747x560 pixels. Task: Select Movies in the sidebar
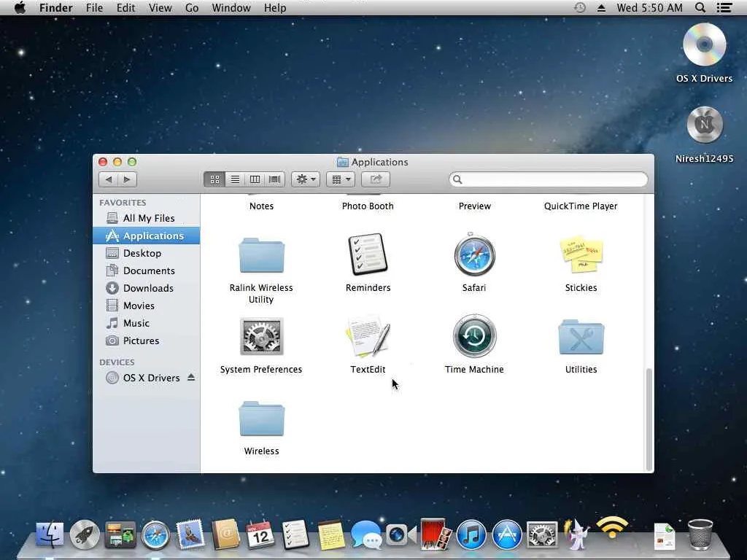click(146, 306)
